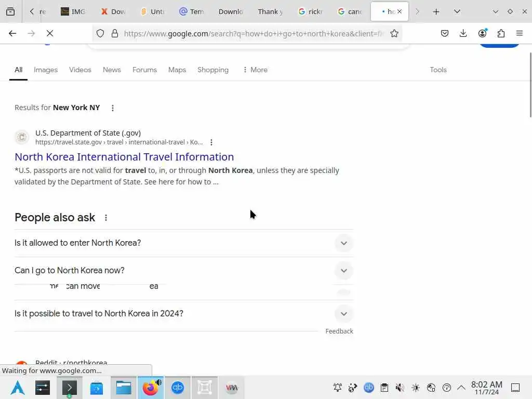Click show desktop button

coord(515,388)
